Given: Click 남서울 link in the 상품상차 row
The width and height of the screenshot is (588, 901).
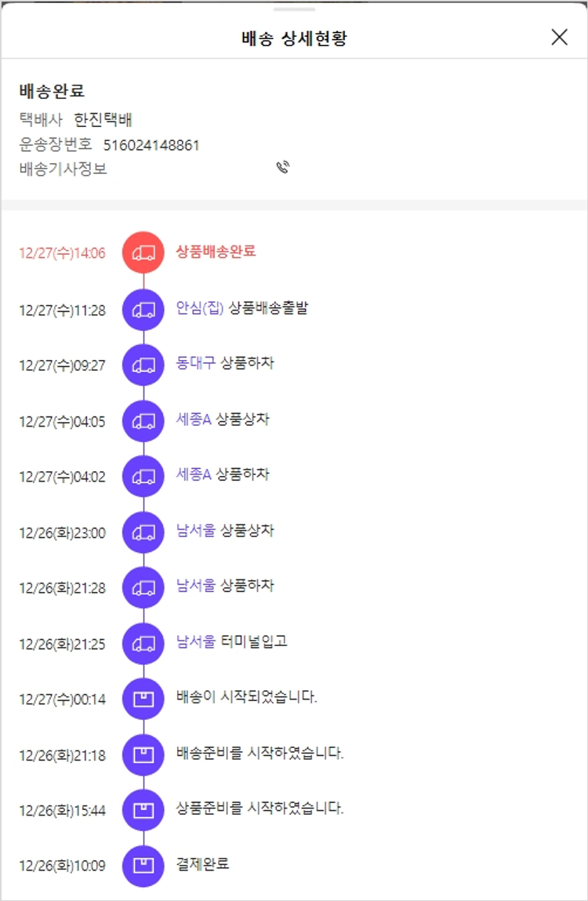Looking at the screenshot, I should 196,530.
